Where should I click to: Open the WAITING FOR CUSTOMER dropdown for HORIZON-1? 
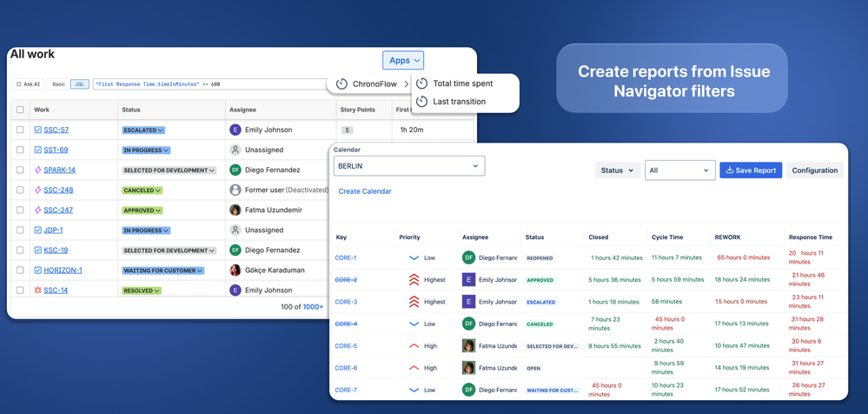163,270
